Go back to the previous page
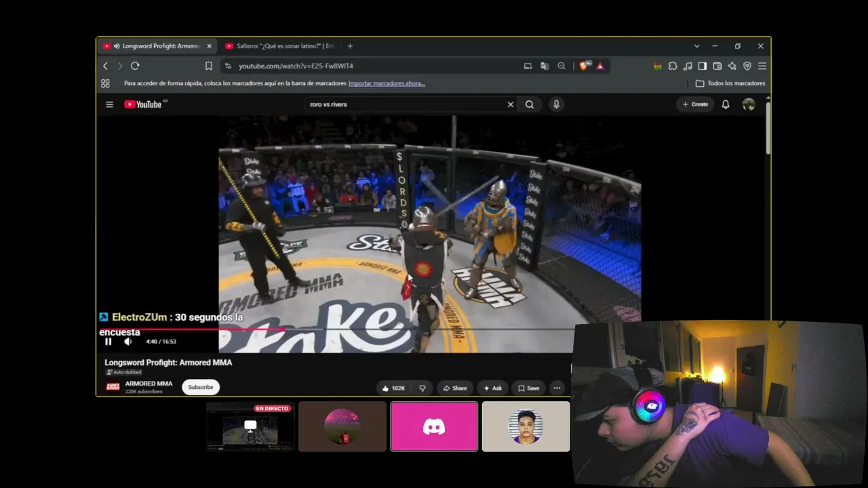The image size is (868, 488). (x=105, y=66)
